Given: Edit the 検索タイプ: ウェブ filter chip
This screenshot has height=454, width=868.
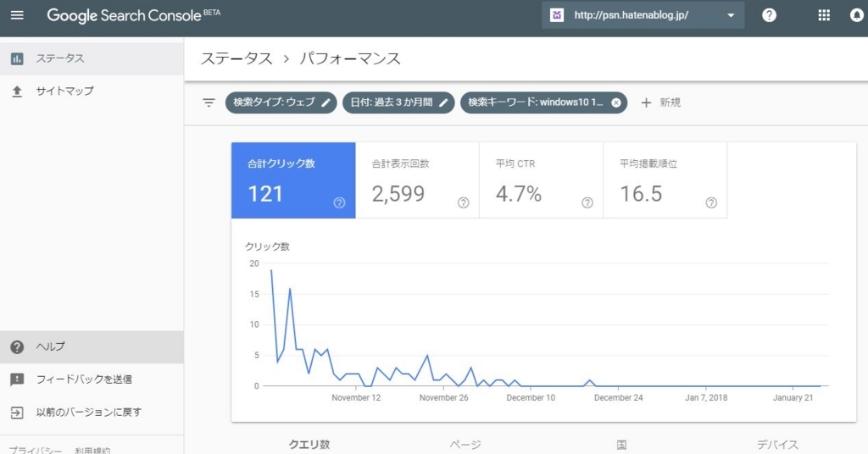Looking at the screenshot, I should 281,102.
